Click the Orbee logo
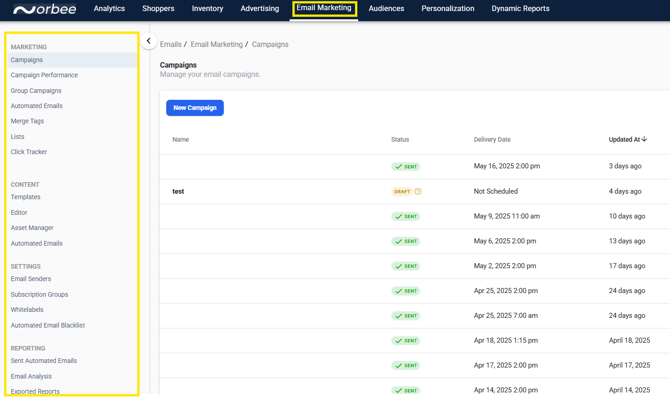 [44, 9]
